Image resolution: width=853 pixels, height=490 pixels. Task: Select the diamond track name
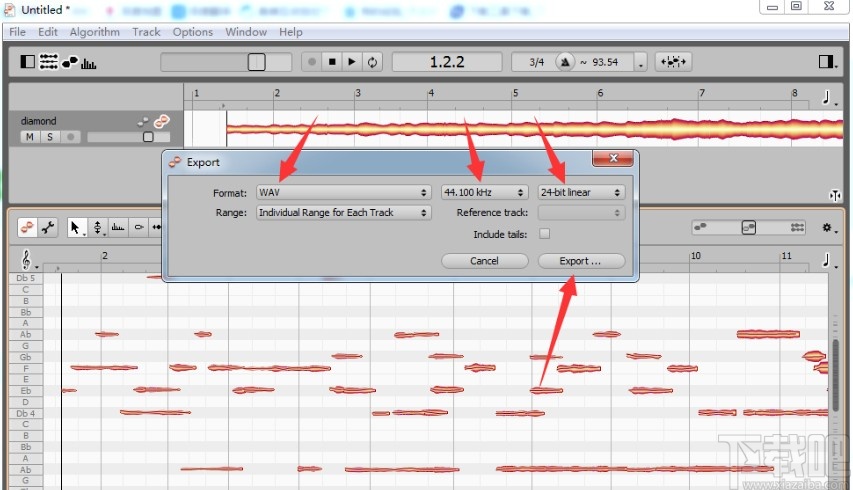coord(38,121)
